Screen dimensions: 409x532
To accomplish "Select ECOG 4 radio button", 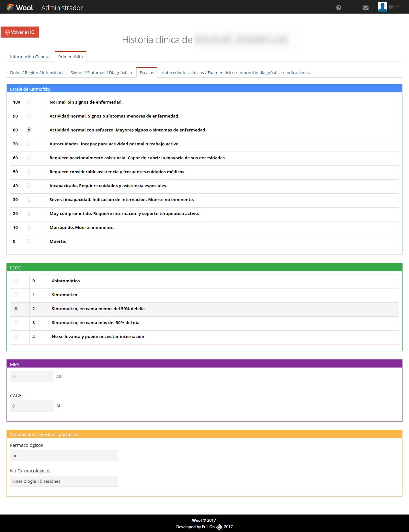I will [16, 336].
